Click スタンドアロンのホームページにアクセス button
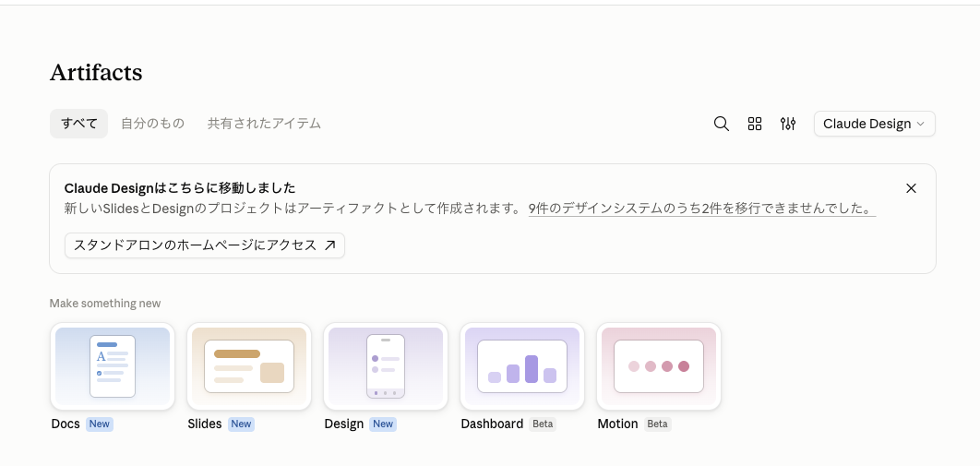 coord(204,245)
